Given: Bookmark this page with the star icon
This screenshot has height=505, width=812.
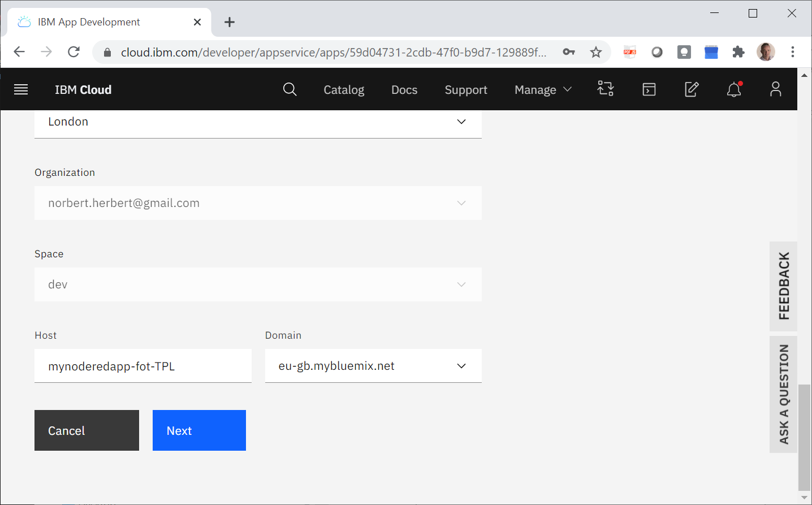Looking at the screenshot, I should tap(596, 52).
